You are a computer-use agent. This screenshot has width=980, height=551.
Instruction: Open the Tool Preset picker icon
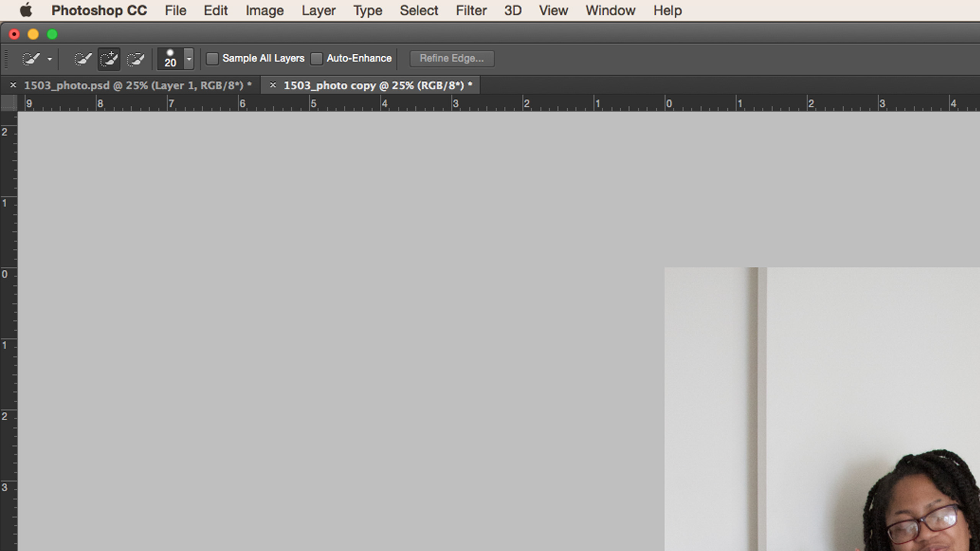(31, 58)
